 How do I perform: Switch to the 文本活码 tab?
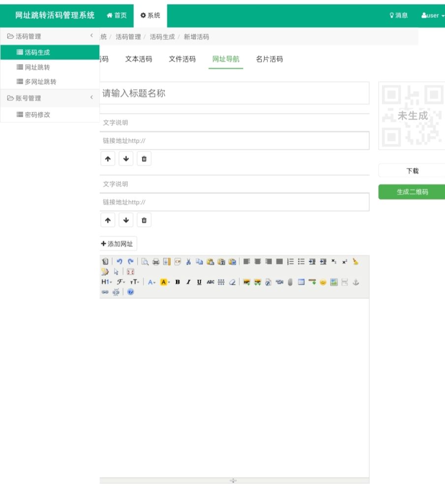139,59
